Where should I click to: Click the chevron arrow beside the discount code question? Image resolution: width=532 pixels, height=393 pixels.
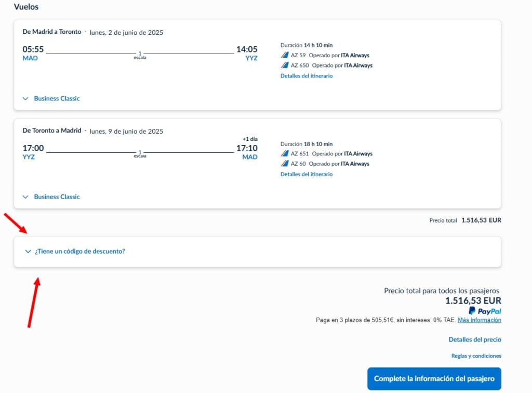pos(28,252)
